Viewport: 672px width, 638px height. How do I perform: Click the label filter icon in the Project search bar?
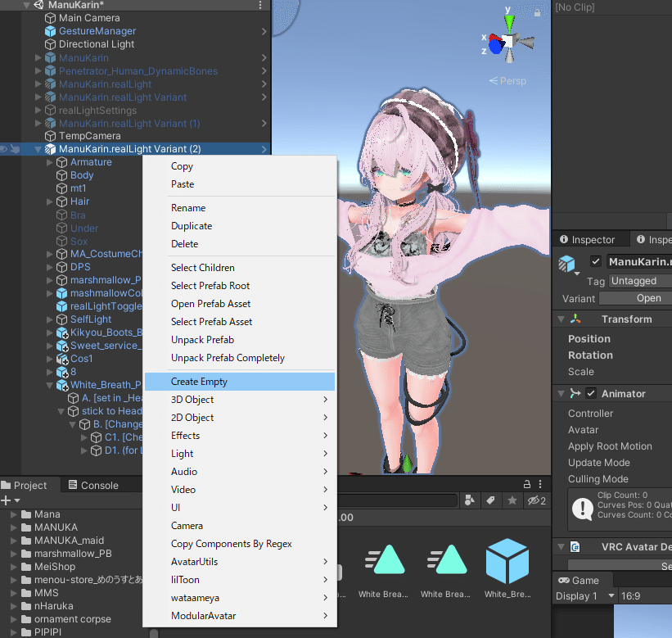click(x=491, y=500)
